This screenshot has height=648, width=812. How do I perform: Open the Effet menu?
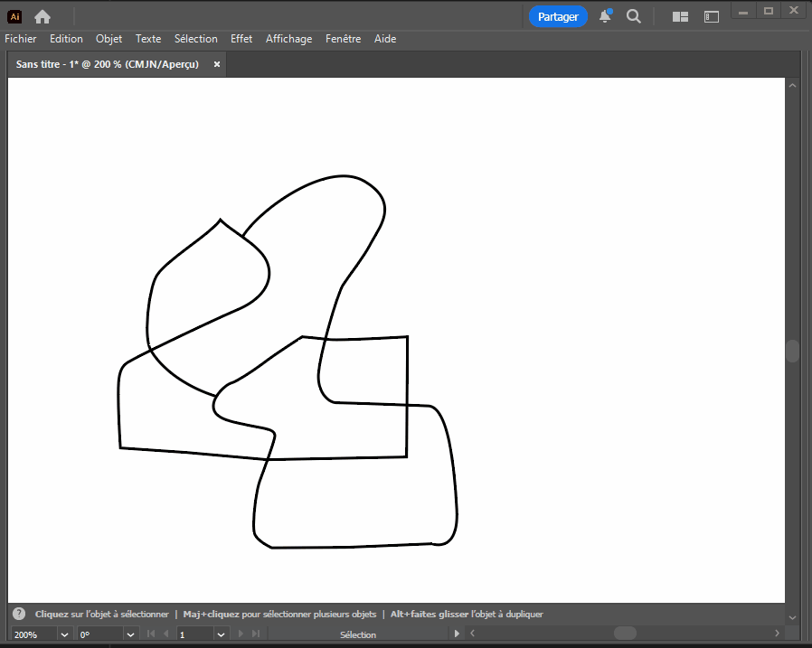tap(241, 39)
